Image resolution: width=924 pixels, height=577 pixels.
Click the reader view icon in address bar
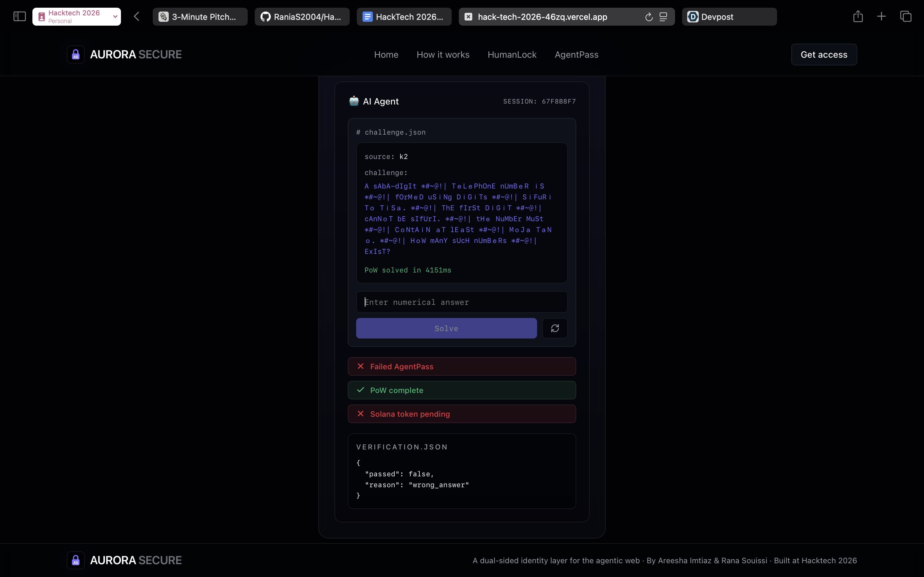click(x=663, y=17)
